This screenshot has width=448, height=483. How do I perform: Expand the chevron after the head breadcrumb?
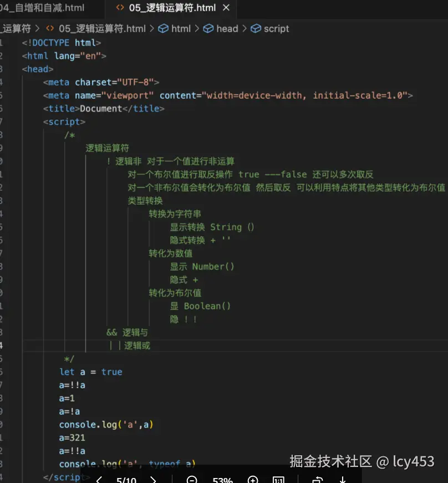point(245,29)
